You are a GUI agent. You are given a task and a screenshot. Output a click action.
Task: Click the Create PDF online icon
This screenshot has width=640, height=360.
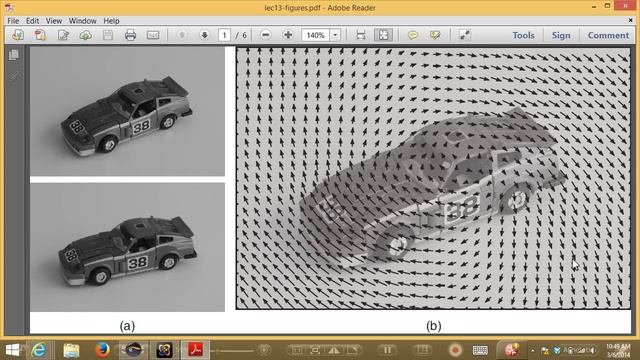[x=40, y=35]
